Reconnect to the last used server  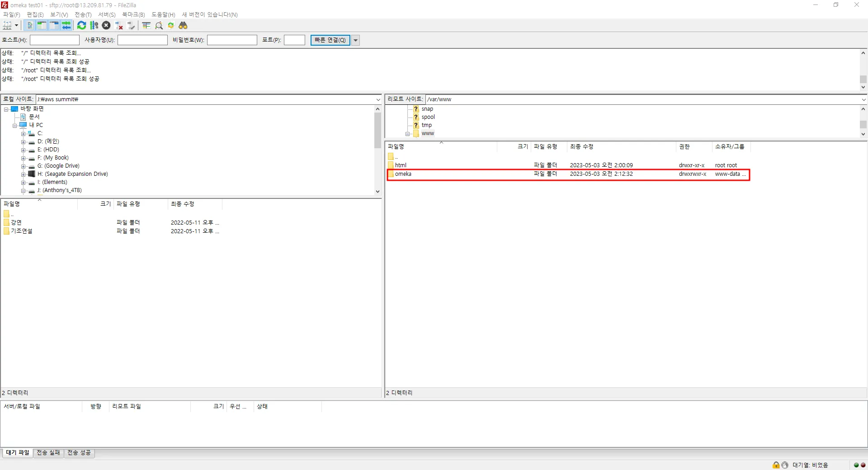point(131,25)
